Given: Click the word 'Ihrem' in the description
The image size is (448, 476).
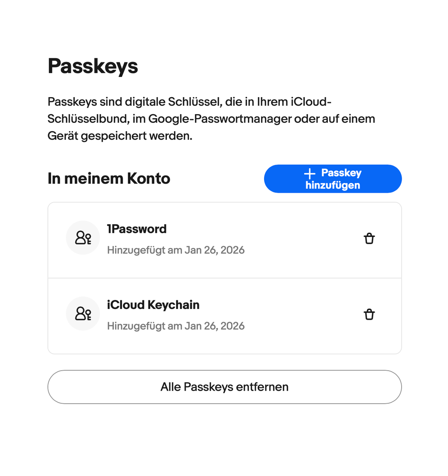Looking at the screenshot, I should (x=273, y=102).
